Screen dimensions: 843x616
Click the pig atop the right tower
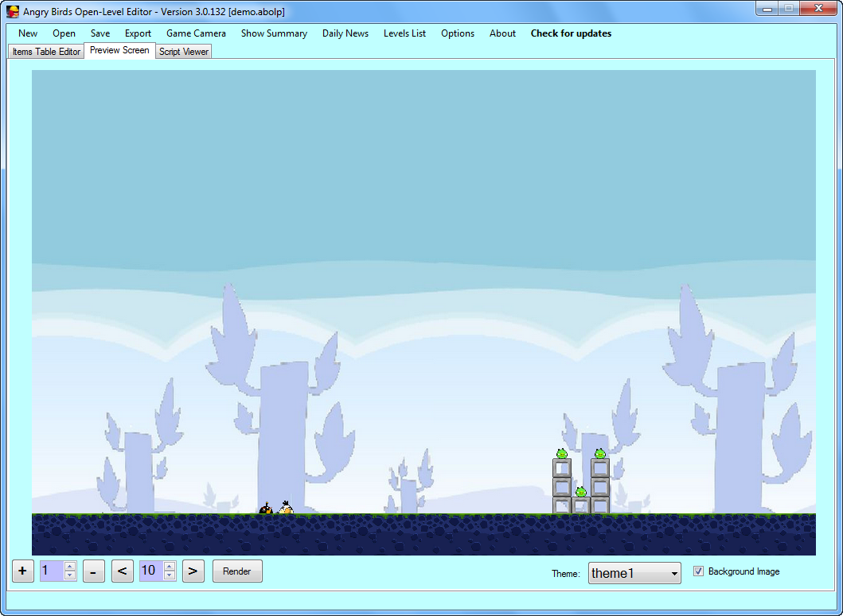click(x=600, y=454)
